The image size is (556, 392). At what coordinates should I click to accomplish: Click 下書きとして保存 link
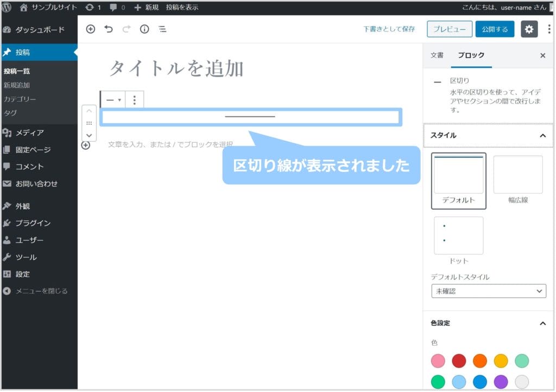(x=389, y=29)
